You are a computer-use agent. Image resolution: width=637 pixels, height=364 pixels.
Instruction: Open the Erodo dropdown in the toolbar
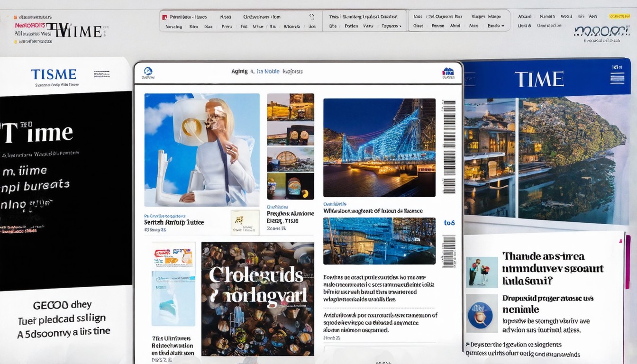click(496, 26)
